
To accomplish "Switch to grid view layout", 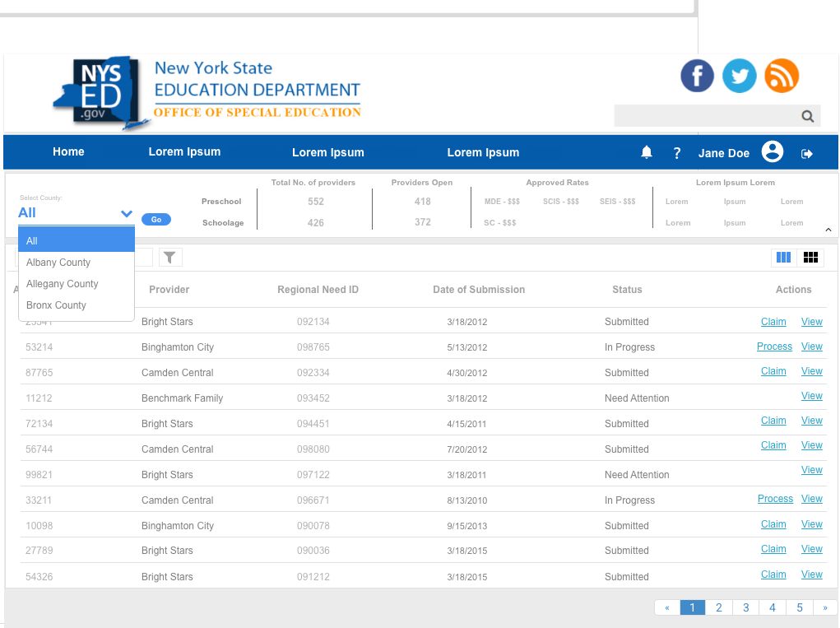I will click(x=810, y=258).
